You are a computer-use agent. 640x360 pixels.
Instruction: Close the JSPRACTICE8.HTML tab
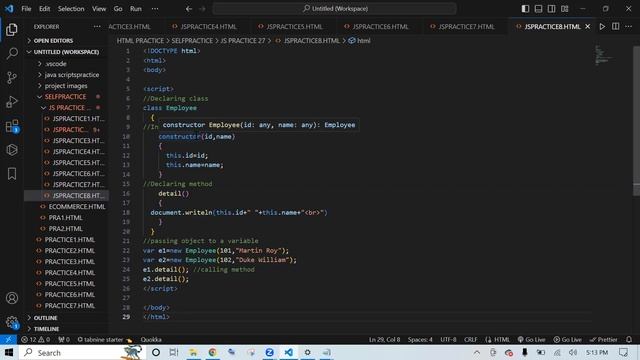coord(588,27)
